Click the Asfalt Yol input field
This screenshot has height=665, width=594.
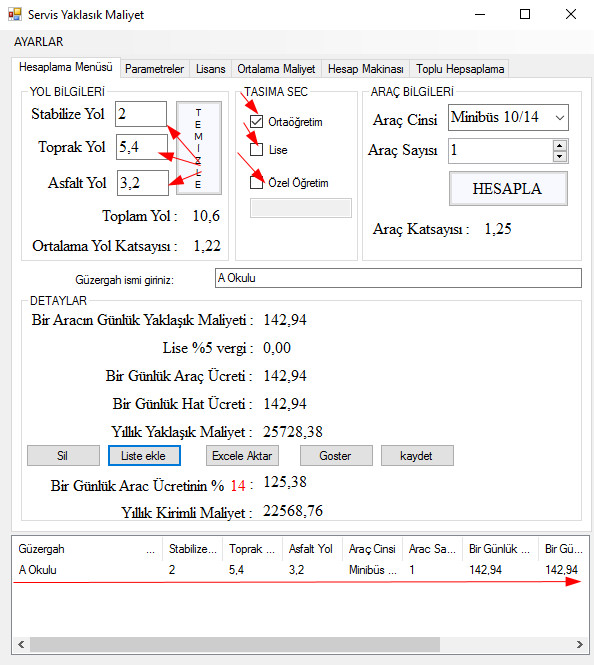[143, 183]
